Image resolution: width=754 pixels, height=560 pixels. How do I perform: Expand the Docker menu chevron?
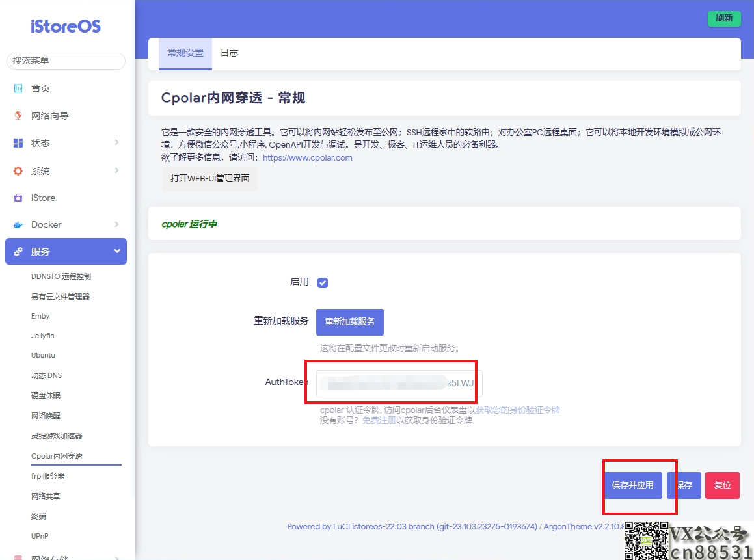[117, 224]
